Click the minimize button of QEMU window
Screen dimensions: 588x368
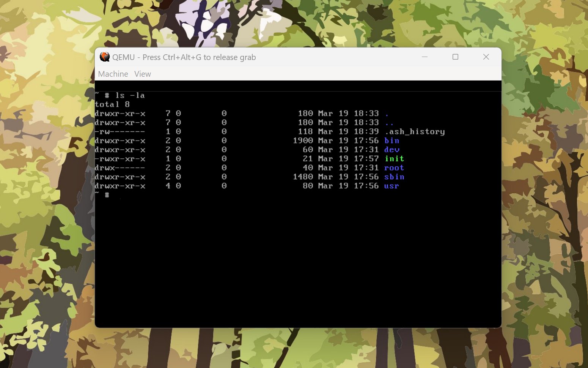(x=424, y=57)
